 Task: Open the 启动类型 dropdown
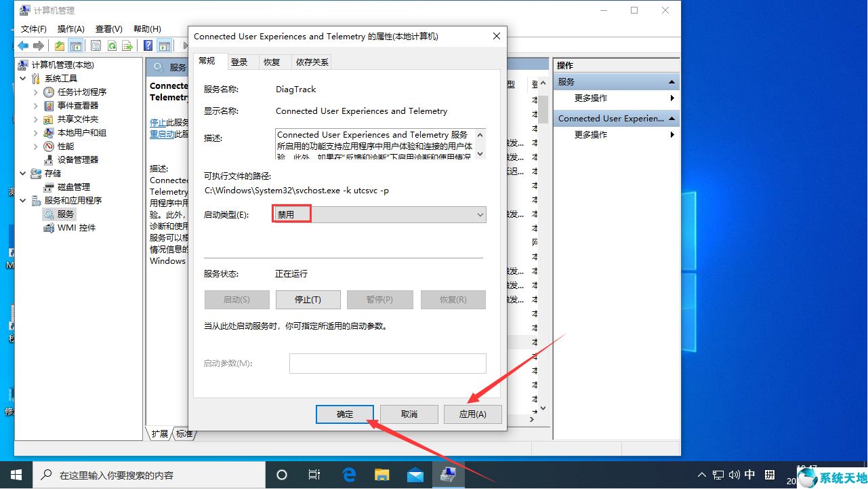tap(379, 214)
